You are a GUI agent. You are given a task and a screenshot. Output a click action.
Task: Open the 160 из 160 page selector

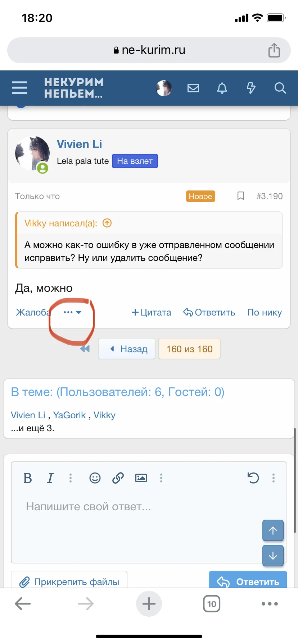click(x=189, y=349)
